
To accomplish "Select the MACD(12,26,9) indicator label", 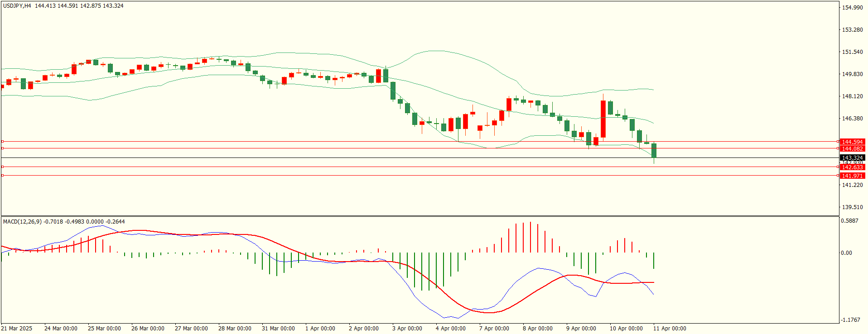I will point(22,222).
